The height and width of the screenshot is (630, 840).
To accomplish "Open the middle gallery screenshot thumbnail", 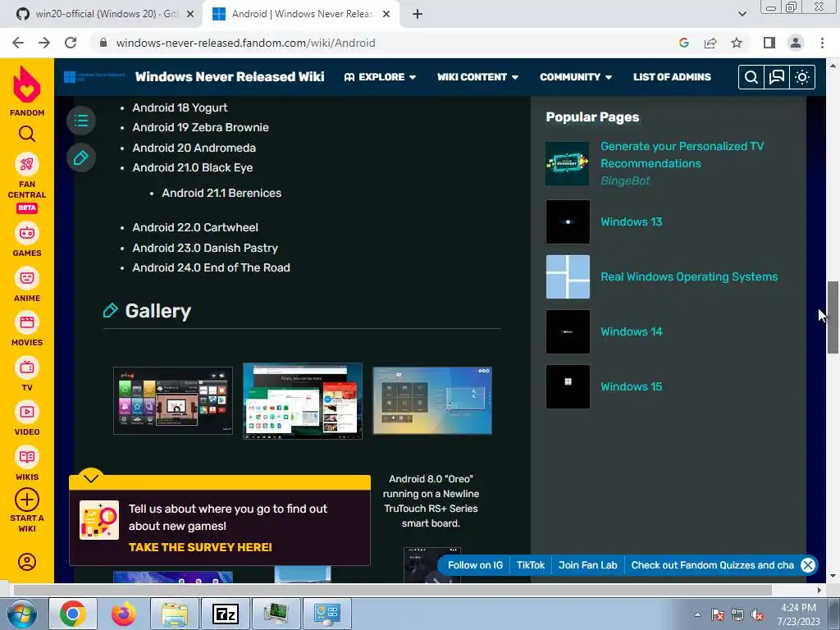I will click(303, 400).
